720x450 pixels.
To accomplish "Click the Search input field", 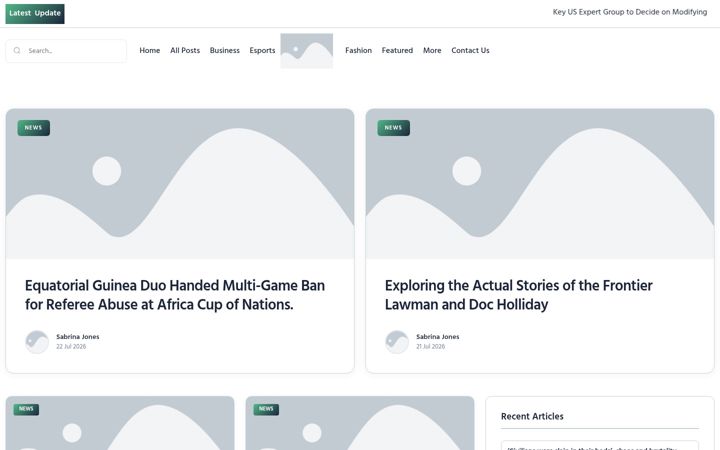I will click(x=66, y=51).
